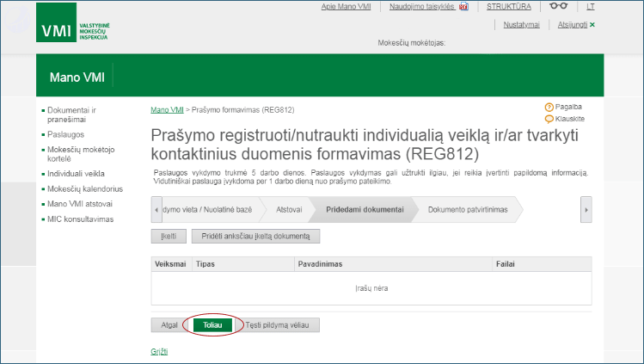Follow the Grįžti link
644x364 pixels.
pos(159,352)
